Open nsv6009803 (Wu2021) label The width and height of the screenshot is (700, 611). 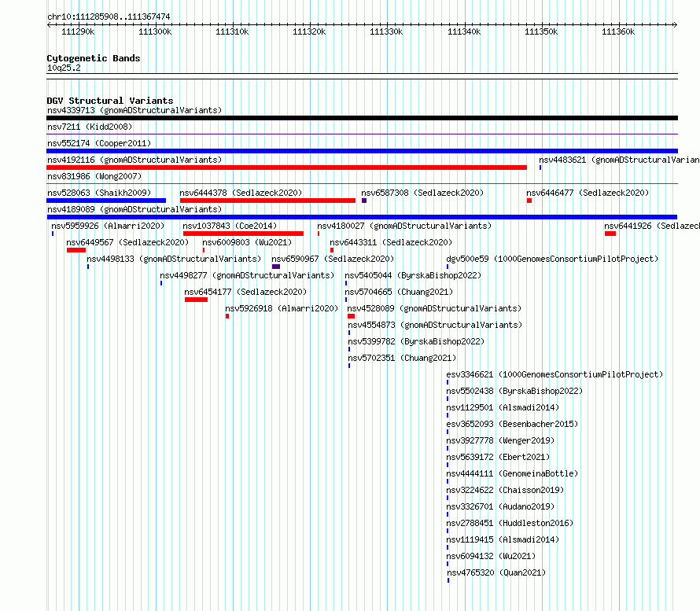pos(247,242)
